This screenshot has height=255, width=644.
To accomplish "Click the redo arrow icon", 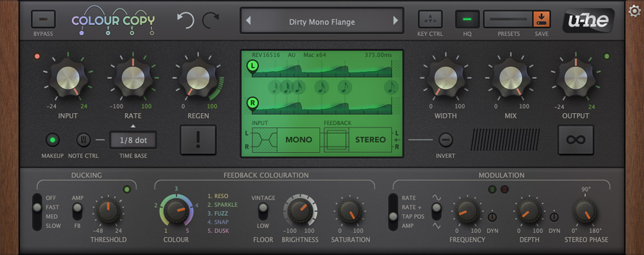I will pos(211,21).
